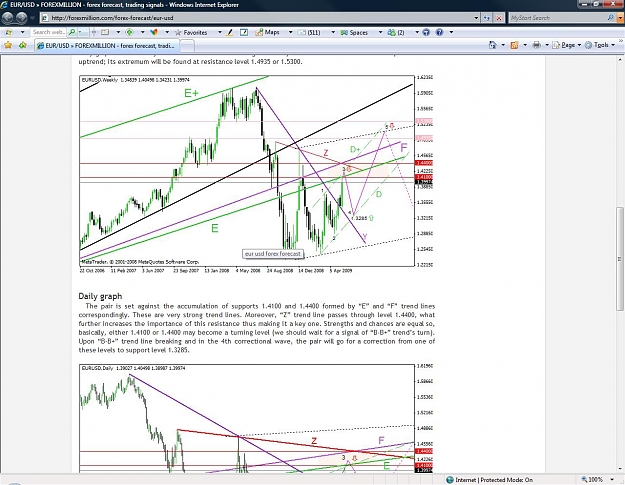Image resolution: width=625 pixels, height=485 pixels.
Task: Click the scrollbar down arrow
Action: (x=620, y=469)
